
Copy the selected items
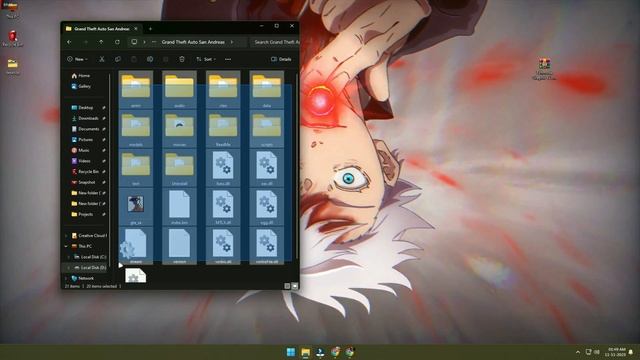pos(118,59)
